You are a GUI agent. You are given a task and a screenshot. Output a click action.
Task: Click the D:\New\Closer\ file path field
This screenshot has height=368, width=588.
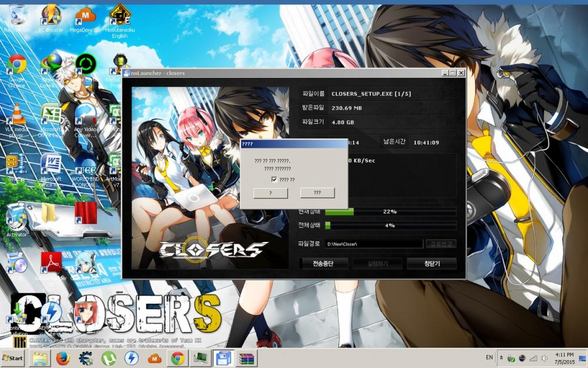[x=373, y=244]
